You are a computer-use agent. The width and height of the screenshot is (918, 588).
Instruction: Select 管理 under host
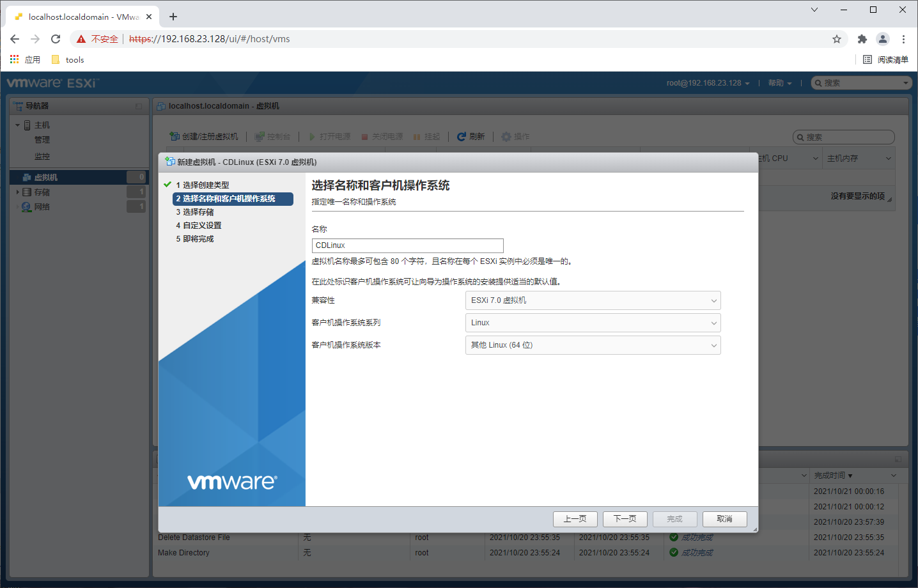(42, 140)
